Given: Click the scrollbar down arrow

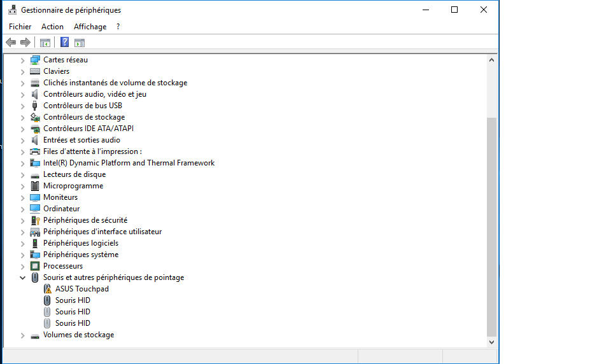Looking at the screenshot, I should [491, 342].
